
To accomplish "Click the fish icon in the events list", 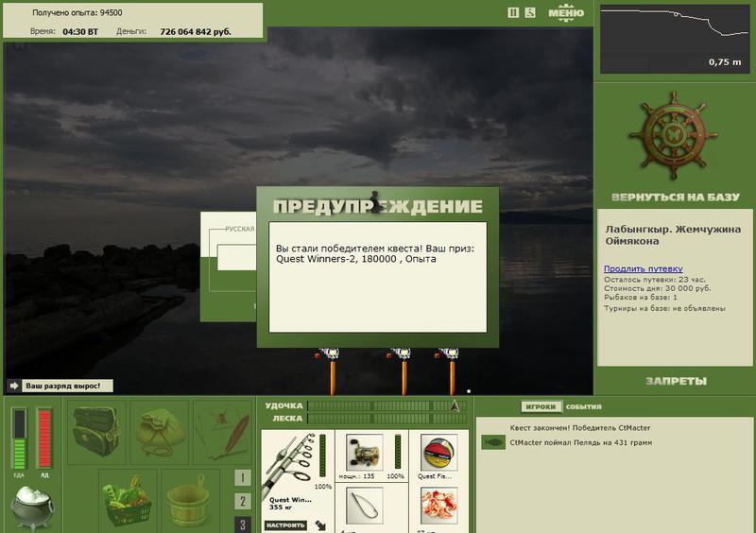I will coord(492,442).
